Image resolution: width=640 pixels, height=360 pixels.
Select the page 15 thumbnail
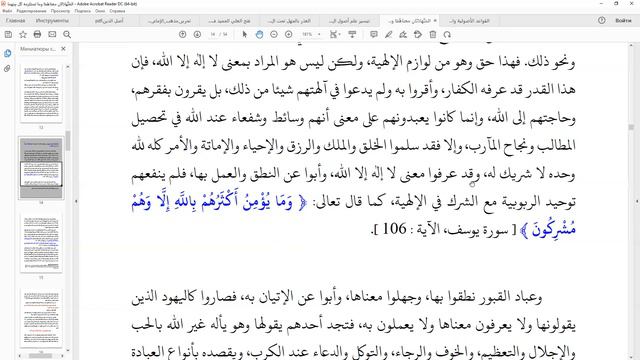(41, 243)
